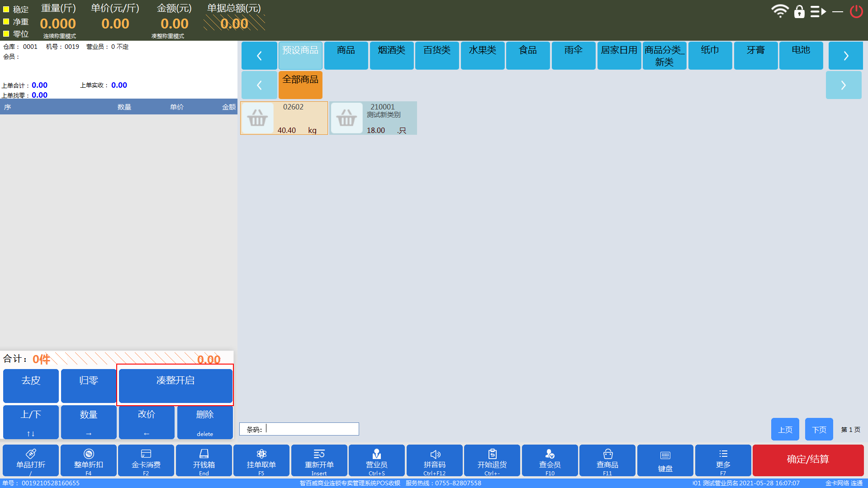Image resolution: width=868 pixels, height=488 pixels.
Task: Click the gold card payment icon
Action: click(146, 454)
